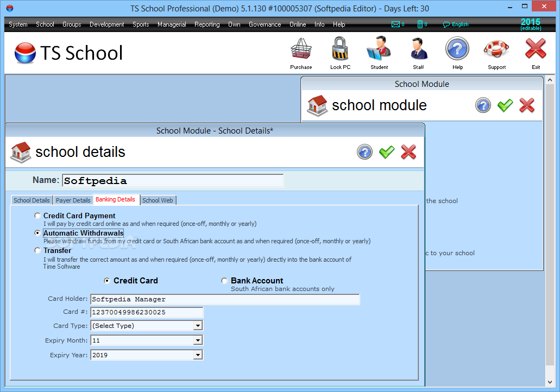Switch to the School Details tab
The width and height of the screenshot is (560, 392).
(x=32, y=200)
